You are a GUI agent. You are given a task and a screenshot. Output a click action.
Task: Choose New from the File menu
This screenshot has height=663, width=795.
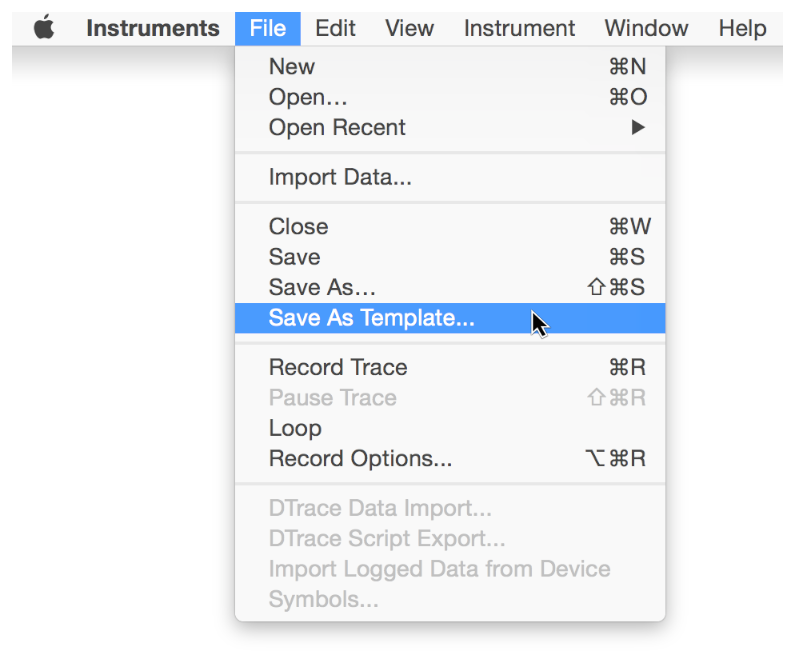(x=292, y=67)
